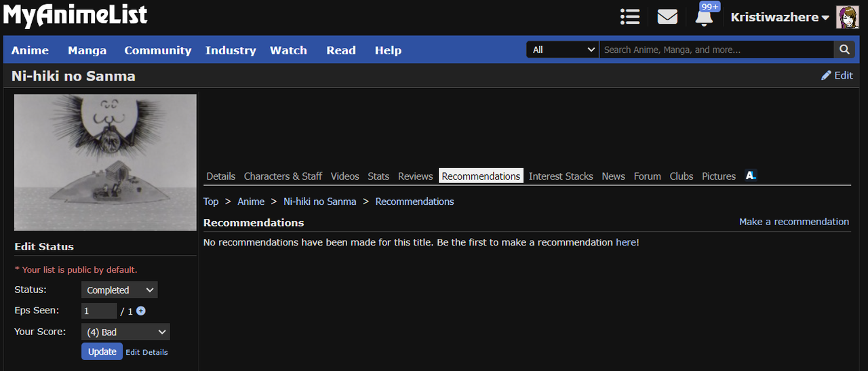This screenshot has height=371, width=868.
Task: Click the plus icon next to Eps Seen
Action: tap(141, 311)
